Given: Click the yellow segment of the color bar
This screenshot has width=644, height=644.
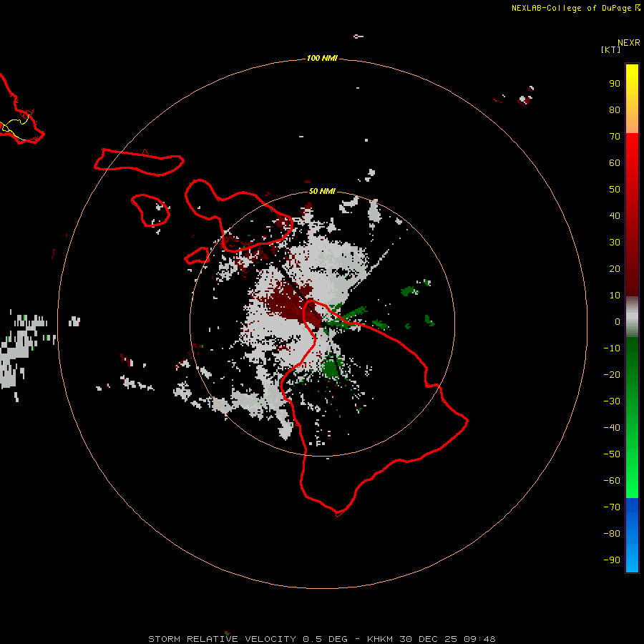Looking at the screenshot, I should (632, 99).
